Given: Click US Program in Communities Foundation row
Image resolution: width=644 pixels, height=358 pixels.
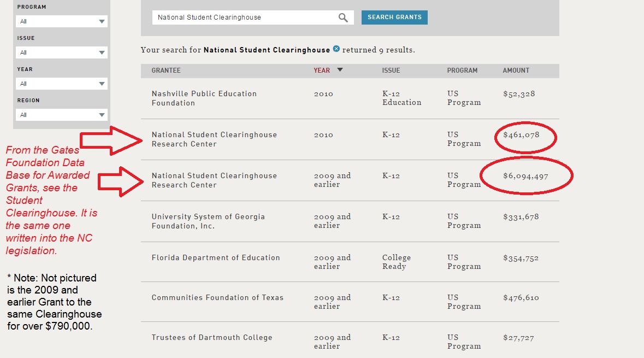Looking at the screenshot, I should click(x=464, y=302).
